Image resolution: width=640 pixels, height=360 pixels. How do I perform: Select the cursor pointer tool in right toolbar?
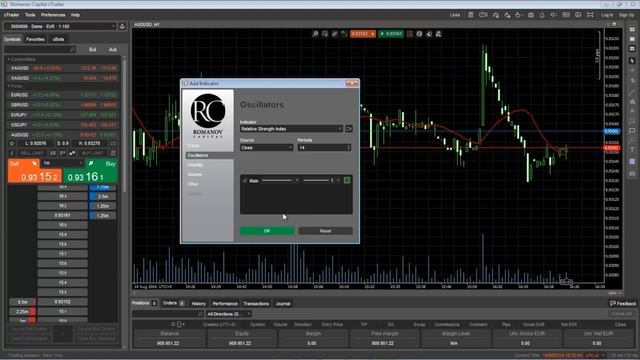pos(632,60)
